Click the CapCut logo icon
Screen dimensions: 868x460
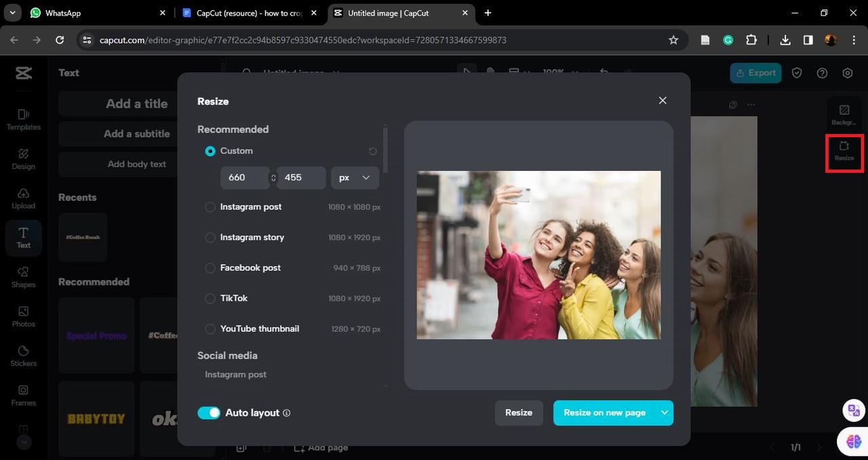coord(24,73)
